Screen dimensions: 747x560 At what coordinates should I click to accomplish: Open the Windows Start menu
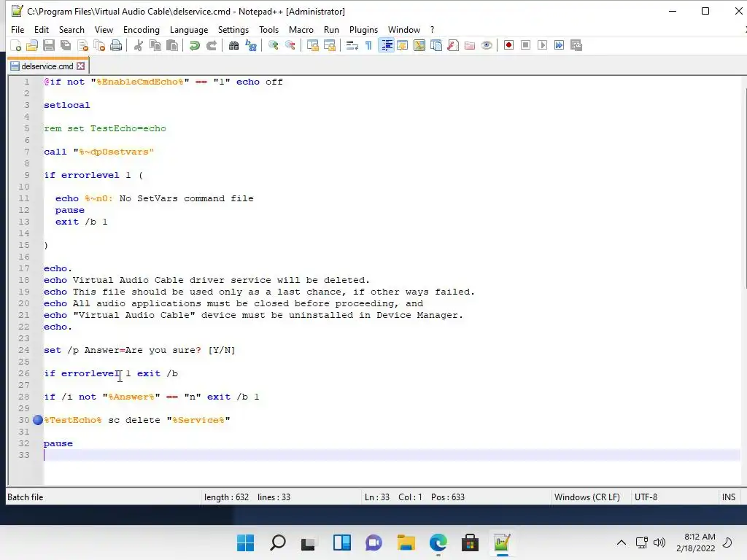click(x=245, y=542)
